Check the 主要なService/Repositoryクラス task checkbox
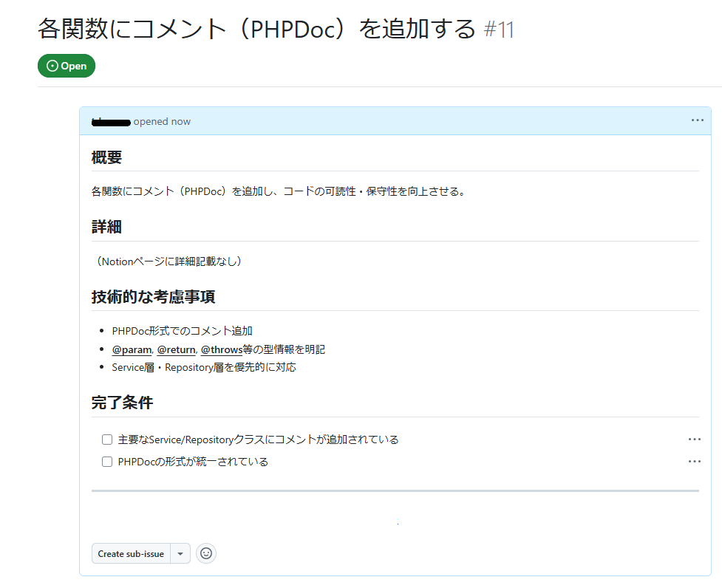722x588 pixels. click(x=107, y=440)
